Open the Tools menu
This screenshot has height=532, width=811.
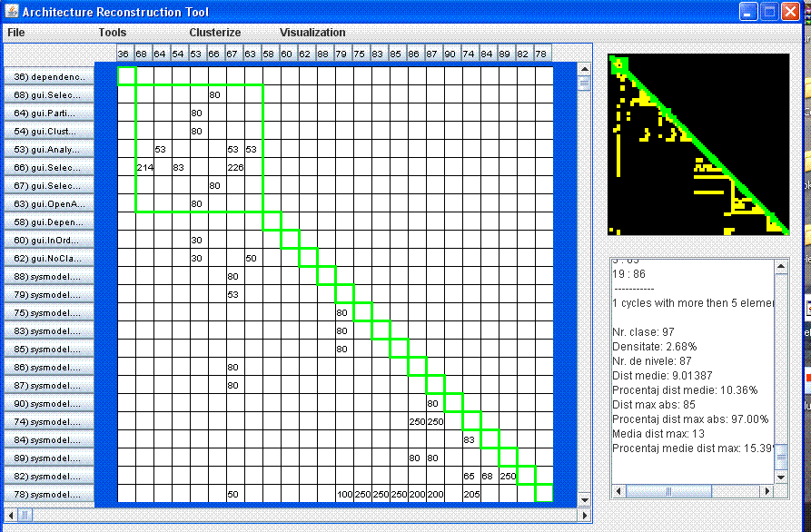113,33
